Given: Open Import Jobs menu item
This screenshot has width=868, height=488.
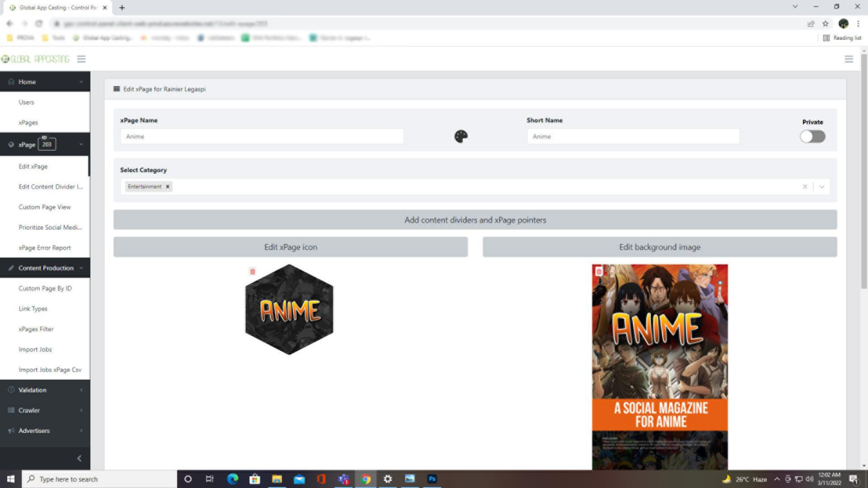Looking at the screenshot, I should point(35,349).
